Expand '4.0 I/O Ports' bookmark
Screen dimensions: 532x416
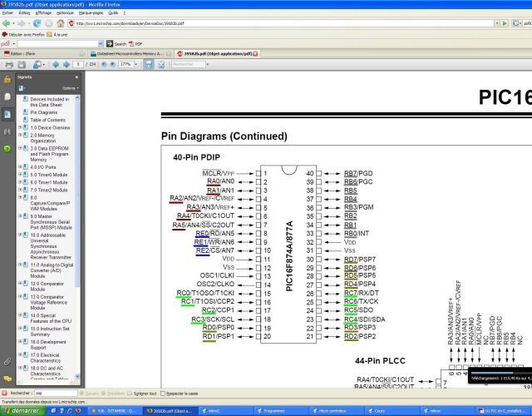20,166
